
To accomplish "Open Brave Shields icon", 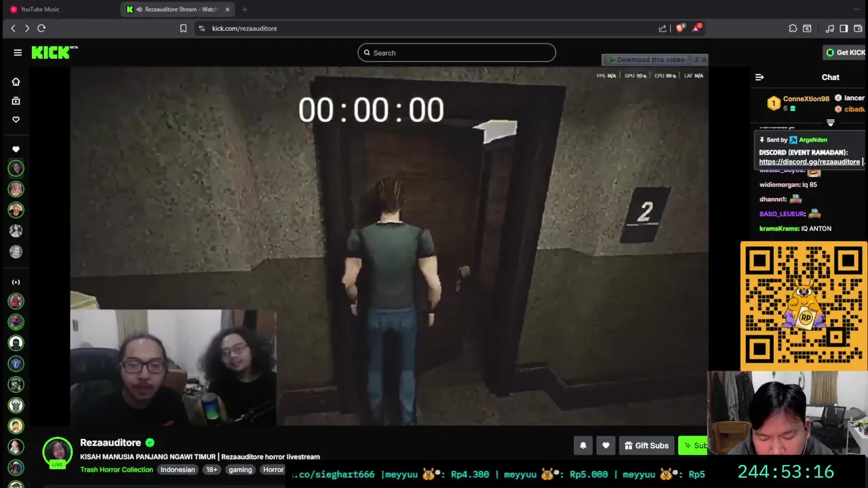I will click(x=680, y=28).
